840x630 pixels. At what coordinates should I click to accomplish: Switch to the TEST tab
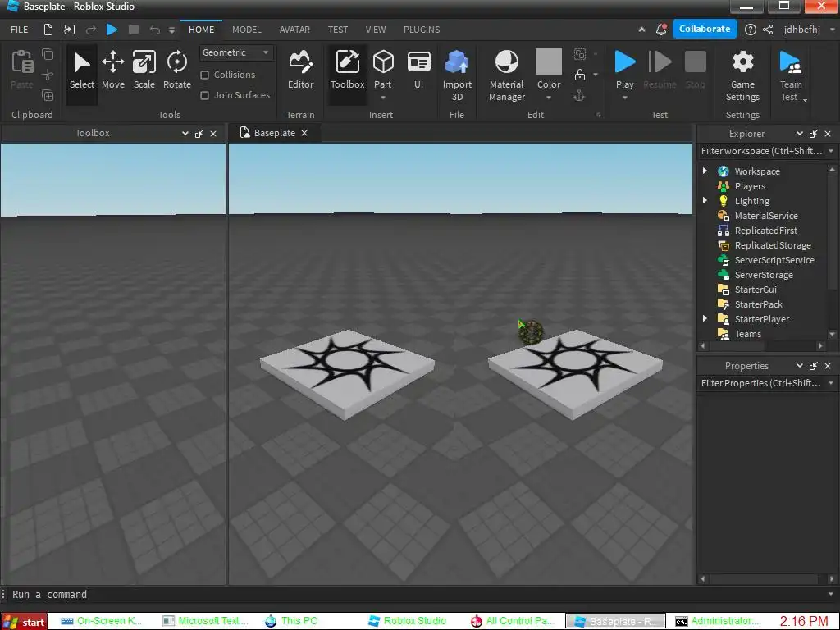pyautogui.click(x=338, y=30)
